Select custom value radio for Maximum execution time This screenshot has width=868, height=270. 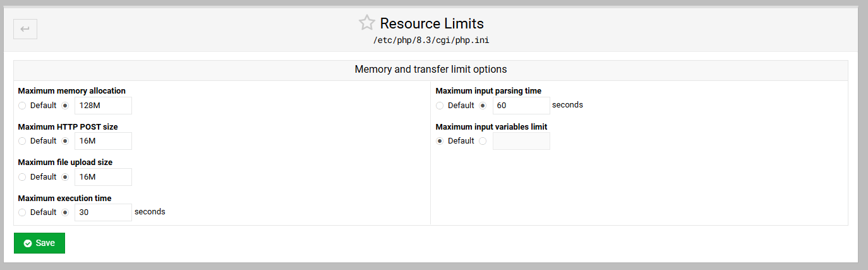pos(65,212)
